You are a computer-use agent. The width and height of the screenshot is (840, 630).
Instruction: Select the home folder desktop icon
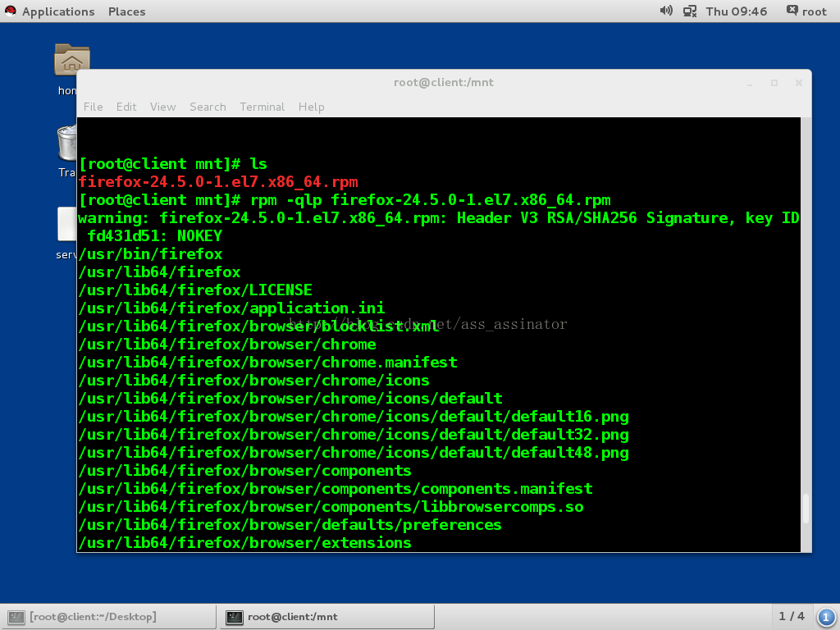pyautogui.click(x=72, y=59)
